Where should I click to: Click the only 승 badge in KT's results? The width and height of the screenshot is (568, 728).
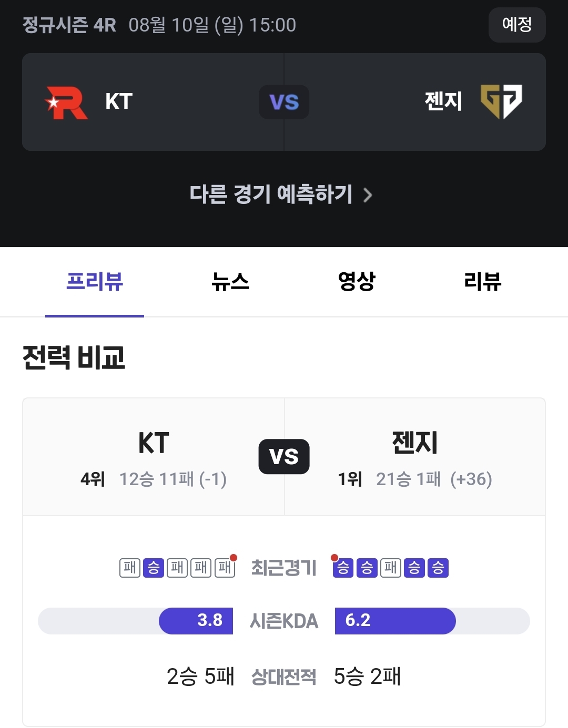pos(154,568)
